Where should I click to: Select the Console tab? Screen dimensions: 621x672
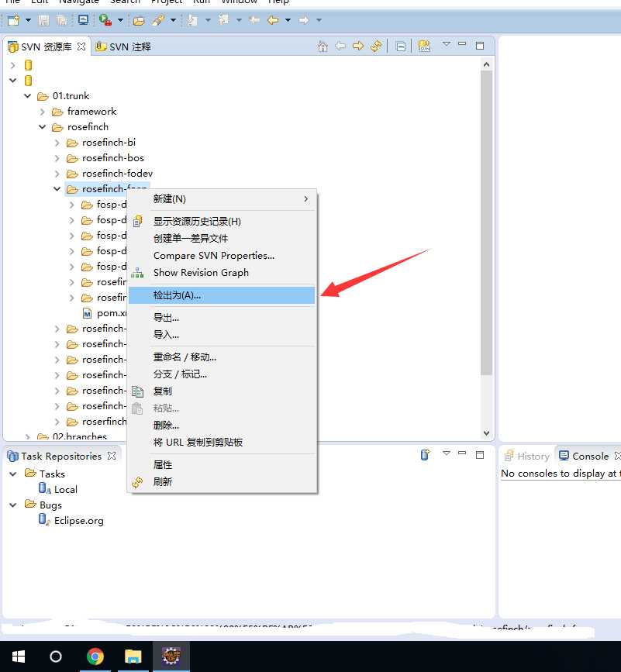point(584,456)
